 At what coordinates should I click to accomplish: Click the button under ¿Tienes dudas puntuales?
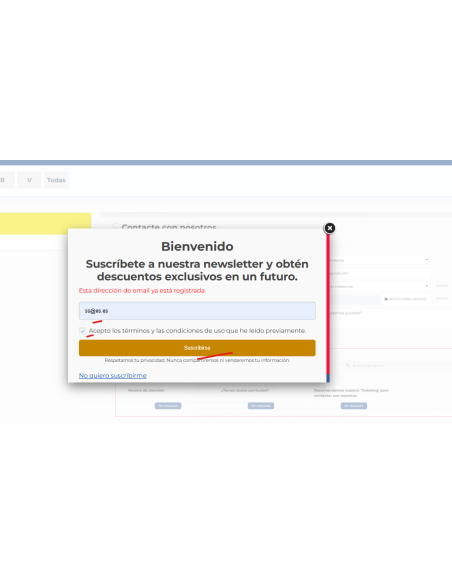(261, 406)
